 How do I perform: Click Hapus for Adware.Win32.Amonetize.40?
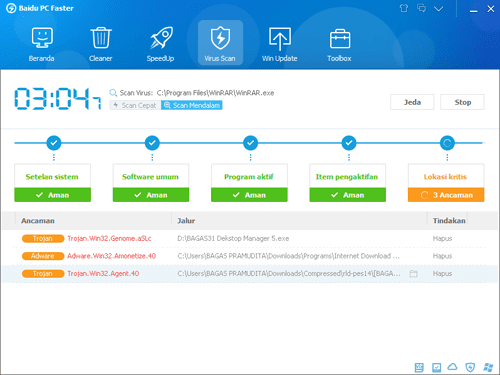click(x=442, y=256)
